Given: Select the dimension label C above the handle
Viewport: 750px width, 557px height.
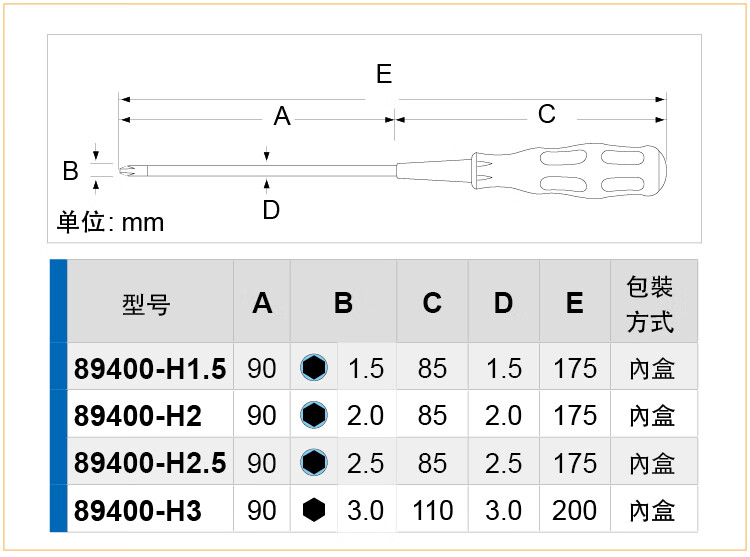Looking at the screenshot, I should 546,114.
